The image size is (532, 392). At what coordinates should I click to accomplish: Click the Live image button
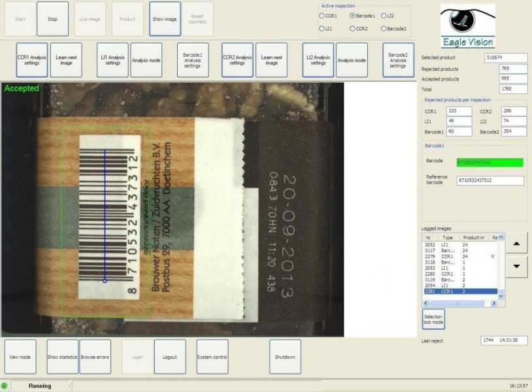click(x=90, y=19)
